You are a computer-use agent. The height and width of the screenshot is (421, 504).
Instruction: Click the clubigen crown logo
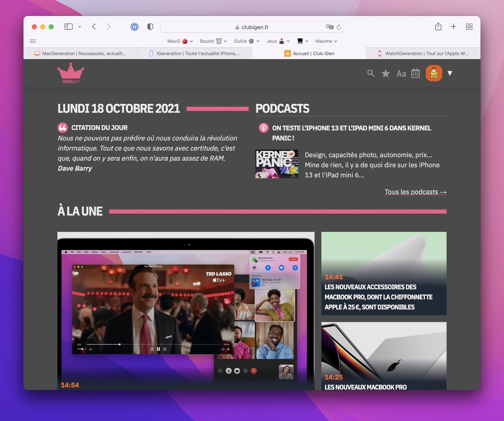tap(71, 73)
